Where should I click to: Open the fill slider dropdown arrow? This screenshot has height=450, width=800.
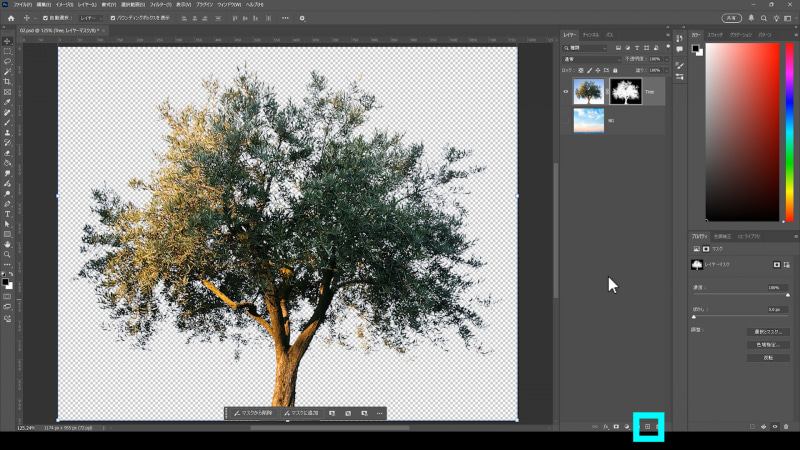(666, 70)
